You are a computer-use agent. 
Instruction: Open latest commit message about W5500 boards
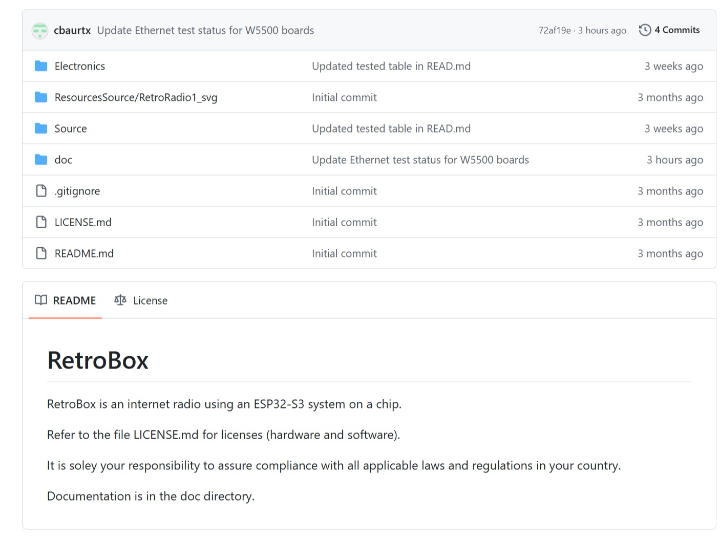205,30
